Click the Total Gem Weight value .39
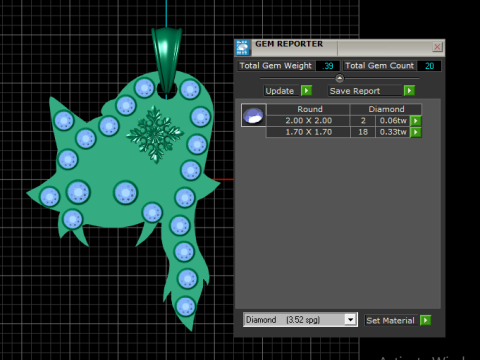This screenshot has height=360, width=480. click(328, 66)
